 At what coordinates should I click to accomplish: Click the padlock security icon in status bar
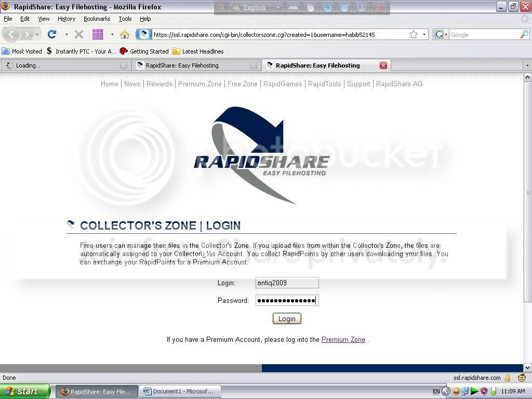508,378
